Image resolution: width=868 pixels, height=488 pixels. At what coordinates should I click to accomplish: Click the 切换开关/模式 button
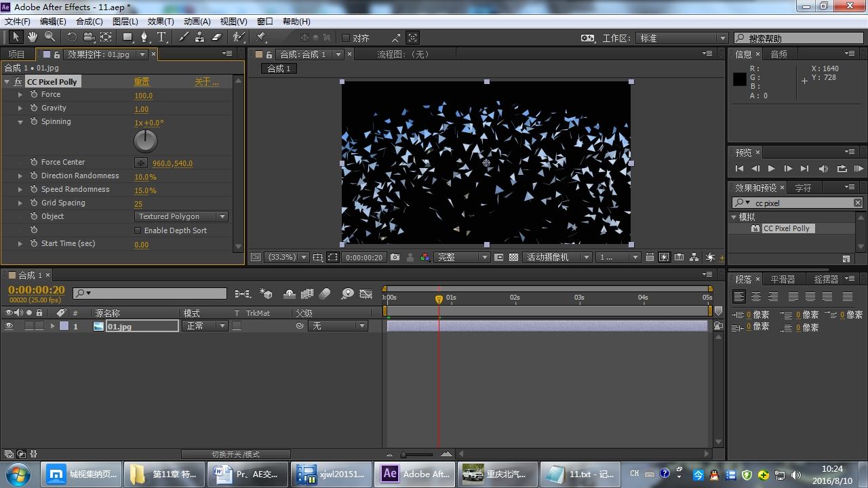[235, 454]
